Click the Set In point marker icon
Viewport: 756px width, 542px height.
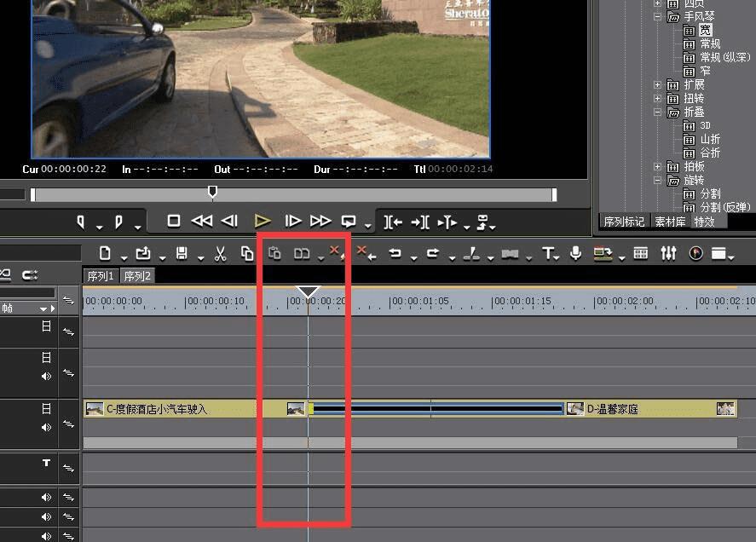click(x=81, y=222)
